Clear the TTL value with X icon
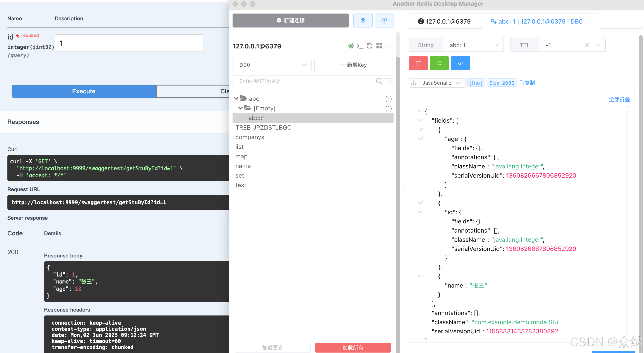Image resolution: width=644 pixels, height=353 pixels. click(x=587, y=45)
